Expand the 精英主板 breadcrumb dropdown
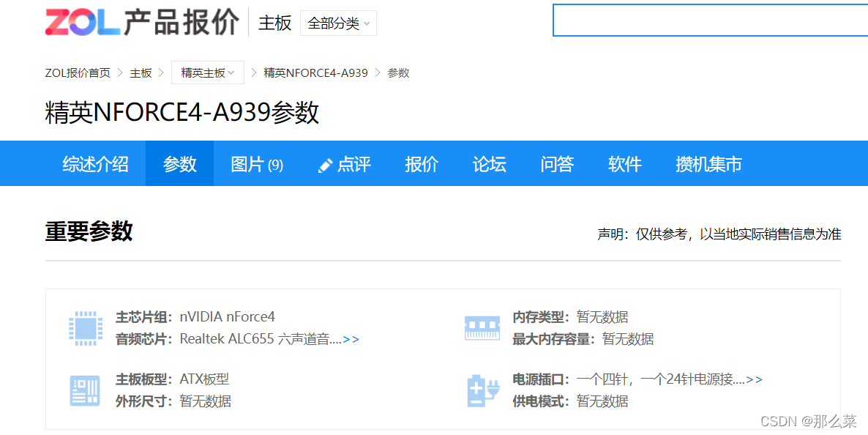 [208, 72]
